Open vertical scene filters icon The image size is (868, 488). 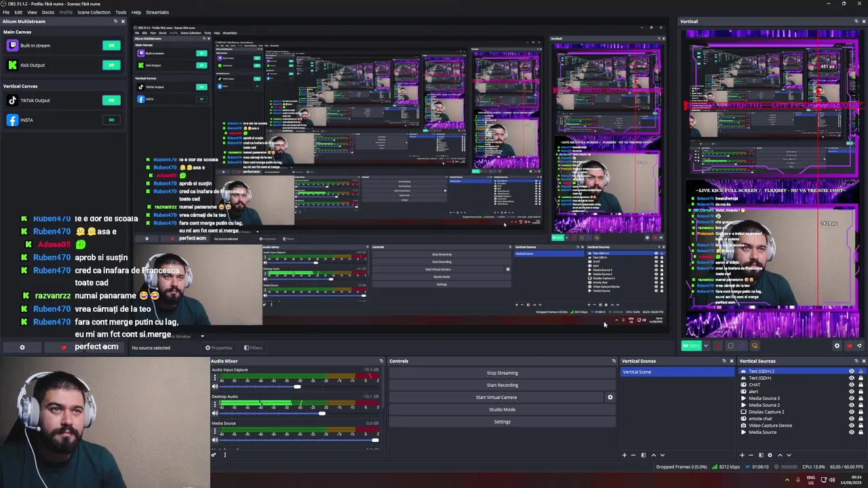(x=644, y=455)
